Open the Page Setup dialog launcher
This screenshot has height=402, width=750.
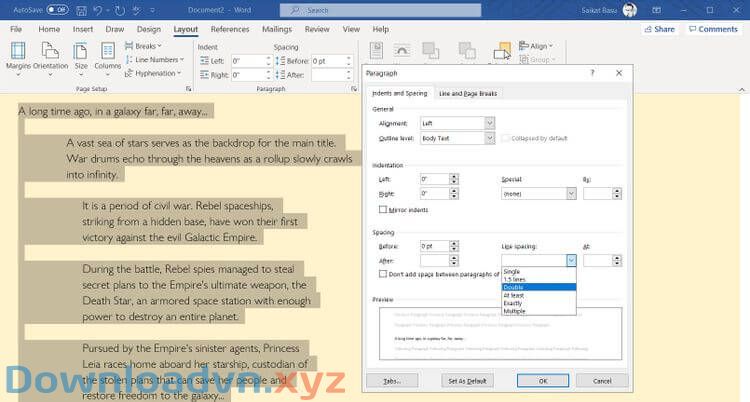point(188,89)
